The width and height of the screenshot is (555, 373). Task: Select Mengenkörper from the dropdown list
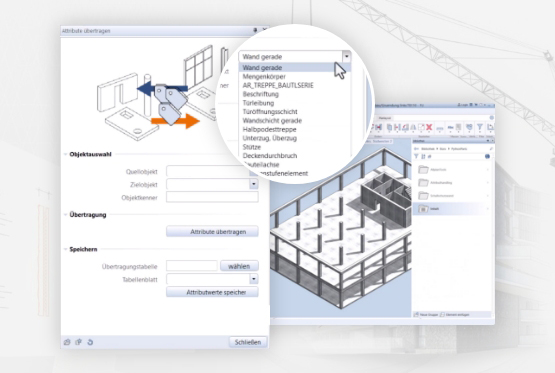click(264, 76)
